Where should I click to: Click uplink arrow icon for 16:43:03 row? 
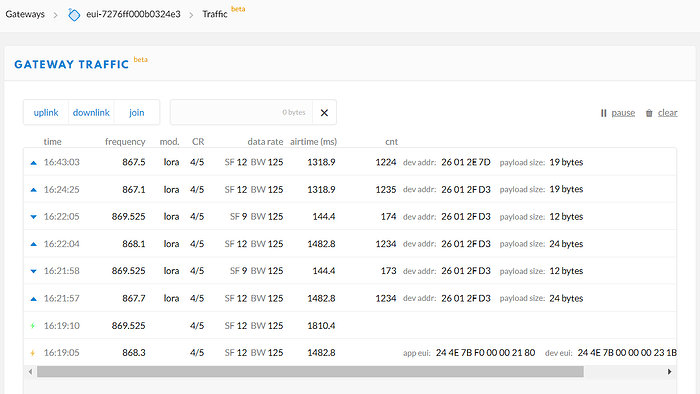point(33,162)
